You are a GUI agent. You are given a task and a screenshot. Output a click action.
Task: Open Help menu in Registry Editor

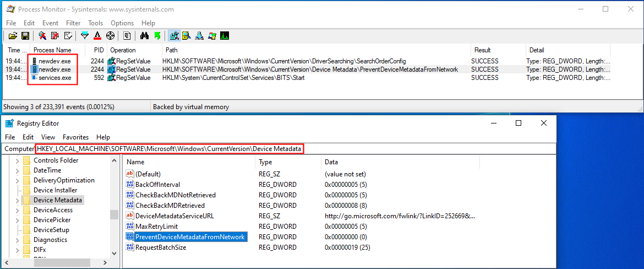click(103, 137)
